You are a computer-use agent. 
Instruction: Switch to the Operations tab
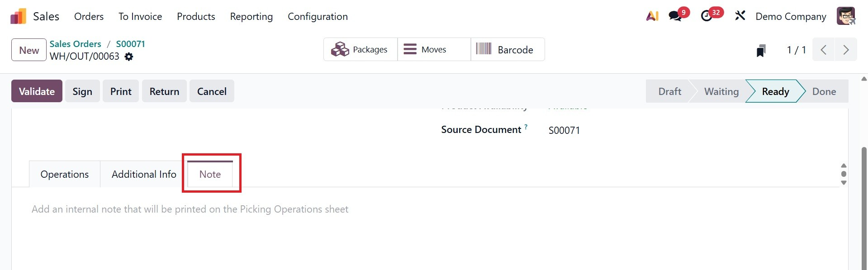65,175
